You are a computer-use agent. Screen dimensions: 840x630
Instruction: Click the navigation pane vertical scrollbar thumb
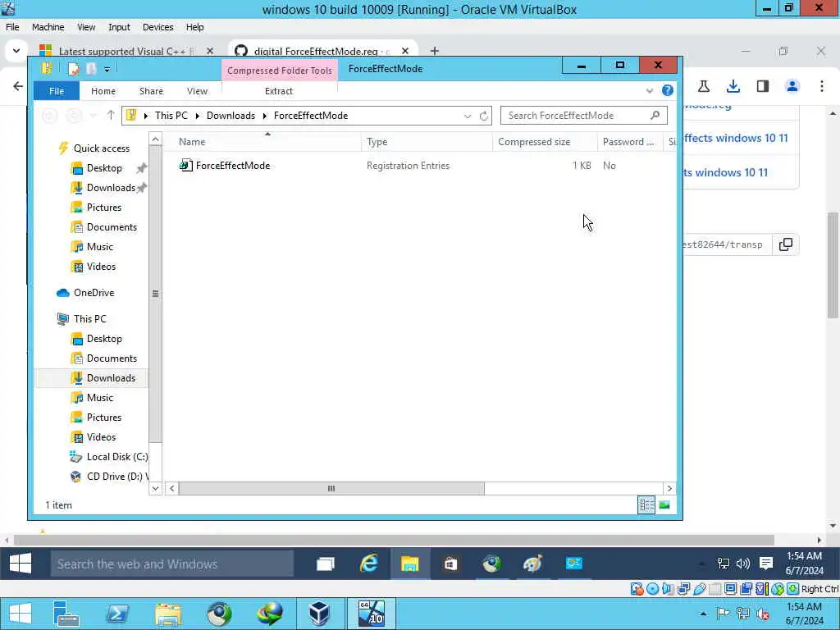click(x=155, y=294)
